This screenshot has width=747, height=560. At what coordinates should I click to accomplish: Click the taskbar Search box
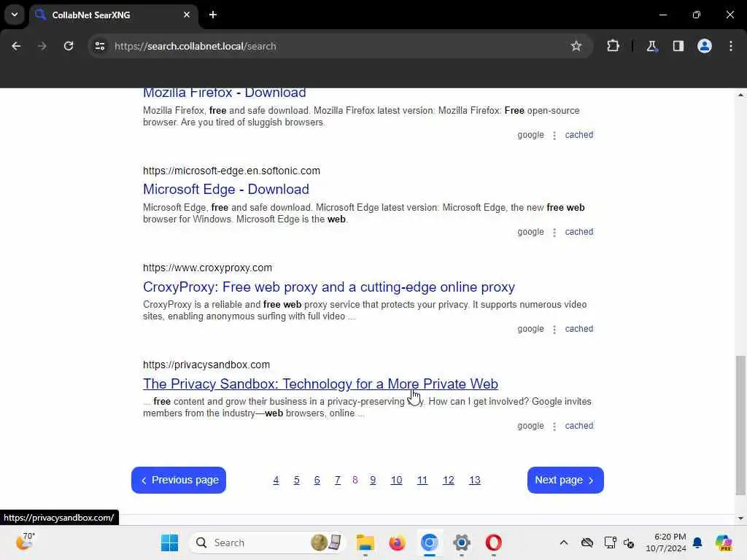(x=267, y=542)
